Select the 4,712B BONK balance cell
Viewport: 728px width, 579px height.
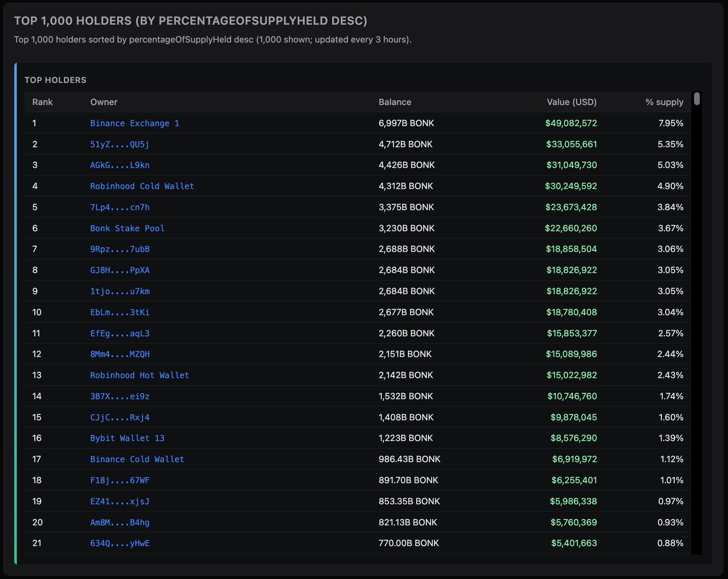406,144
